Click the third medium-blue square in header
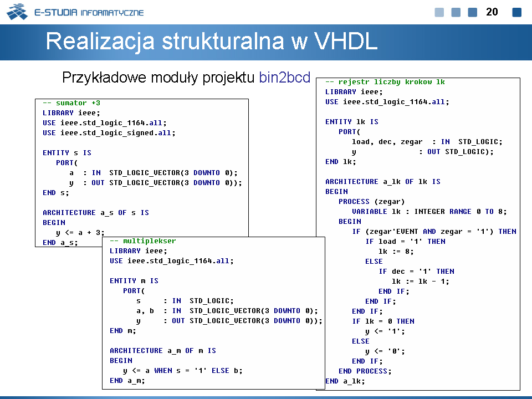The image size is (532, 399). (x=472, y=12)
